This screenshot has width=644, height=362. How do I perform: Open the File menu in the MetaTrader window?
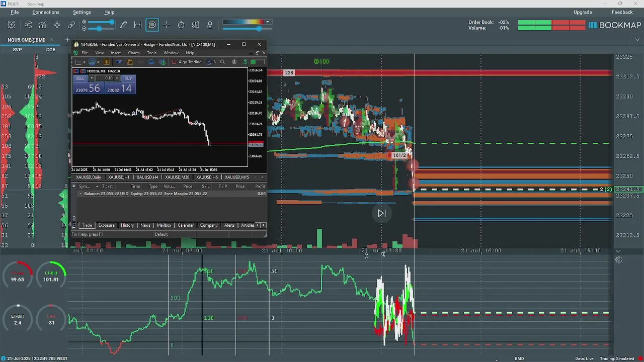pos(85,53)
